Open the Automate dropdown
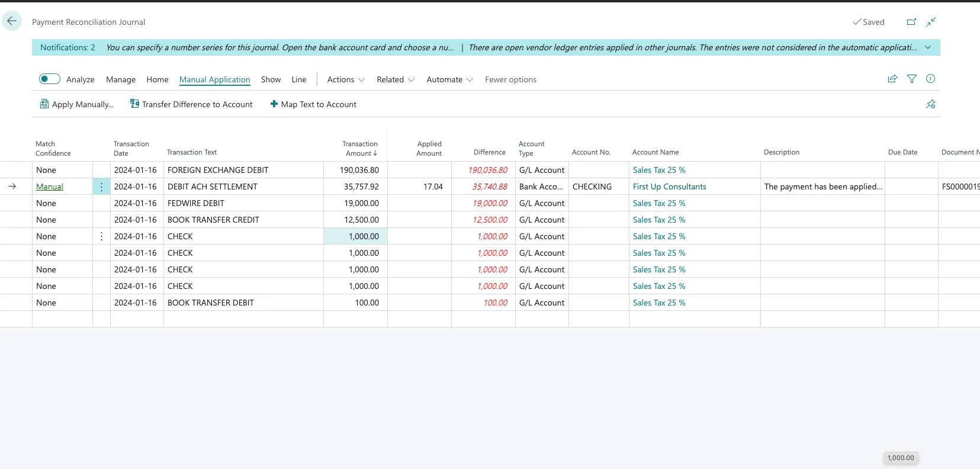The height and width of the screenshot is (469, 980). tap(449, 79)
